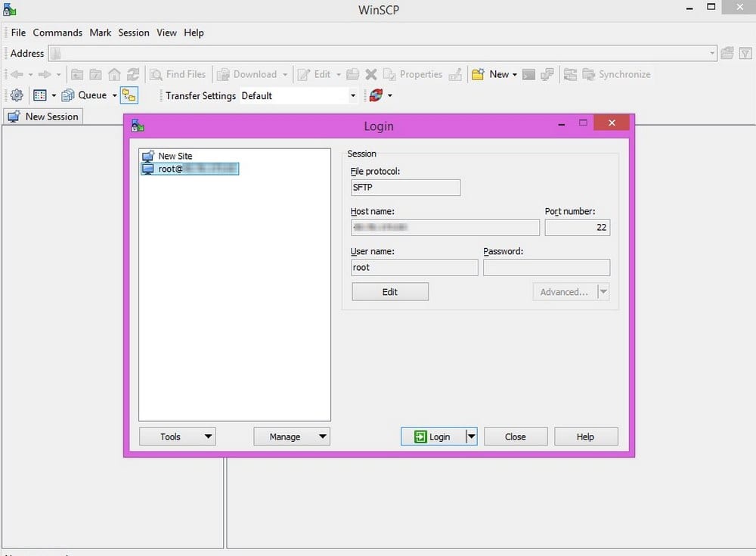The height and width of the screenshot is (556, 756).
Task: Click the home directory icon
Action: point(114,74)
